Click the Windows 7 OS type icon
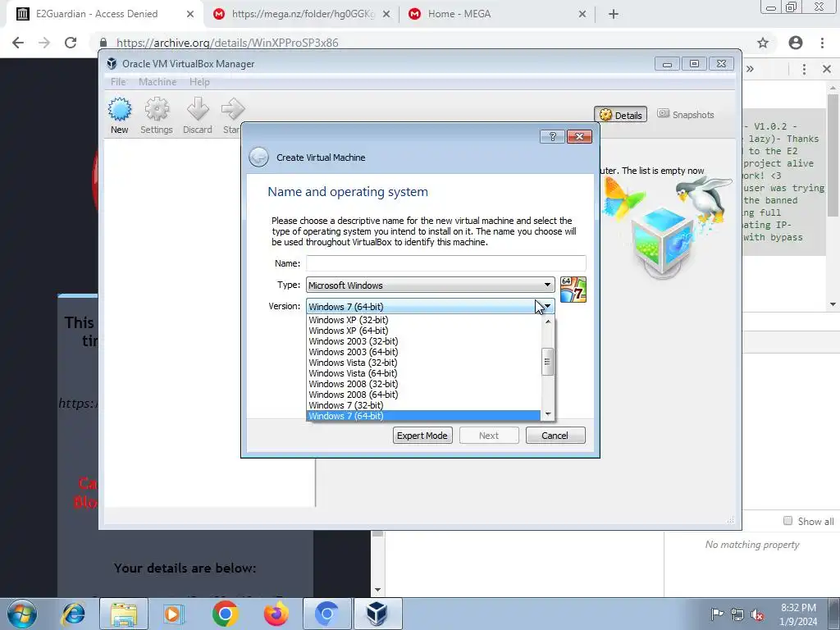The image size is (840, 630). [573, 290]
